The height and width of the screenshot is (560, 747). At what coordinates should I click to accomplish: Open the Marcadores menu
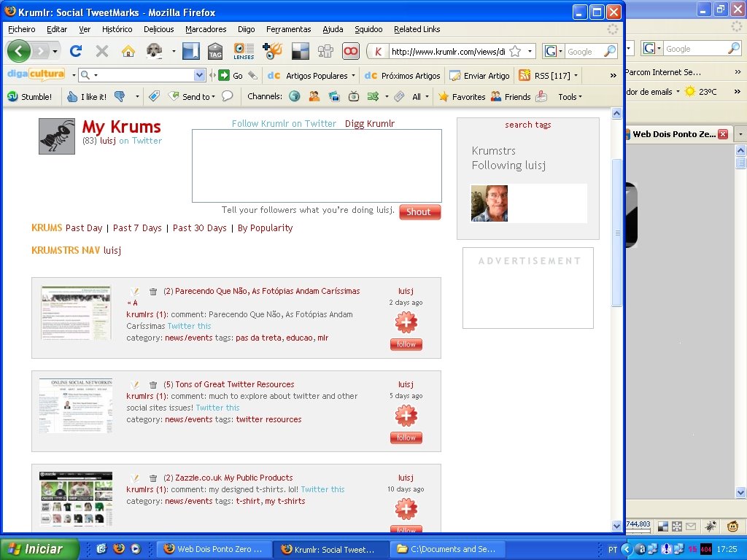(206, 29)
